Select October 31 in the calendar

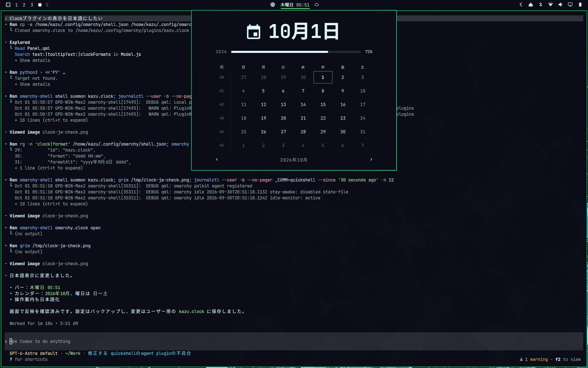(362, 132)
